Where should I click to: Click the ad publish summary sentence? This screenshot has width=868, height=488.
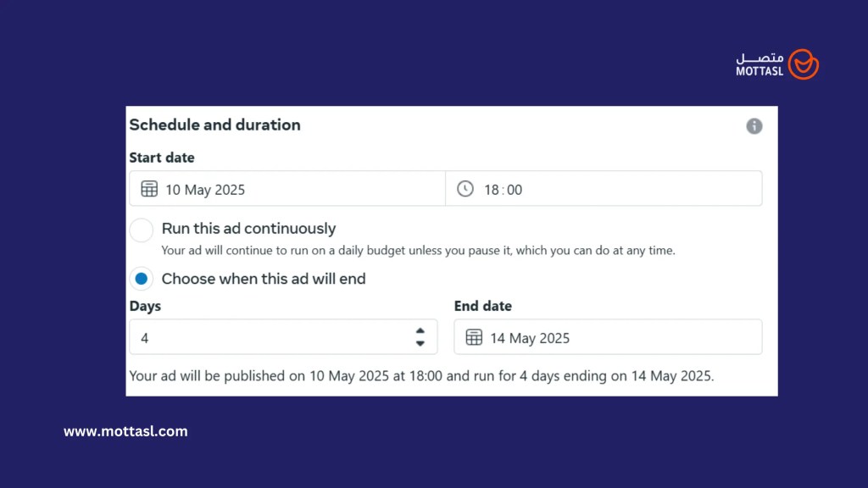tap(421, 375)
